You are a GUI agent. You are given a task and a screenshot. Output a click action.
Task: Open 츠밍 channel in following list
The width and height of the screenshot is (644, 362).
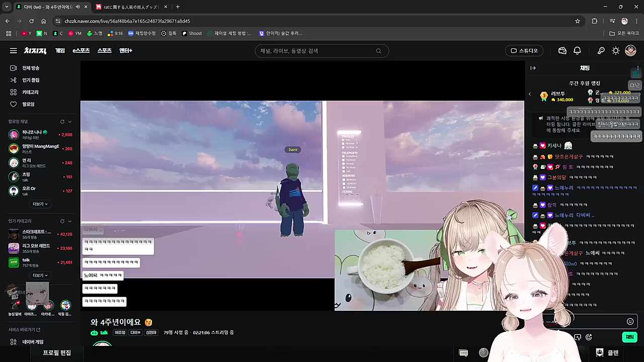click(40, 177)
